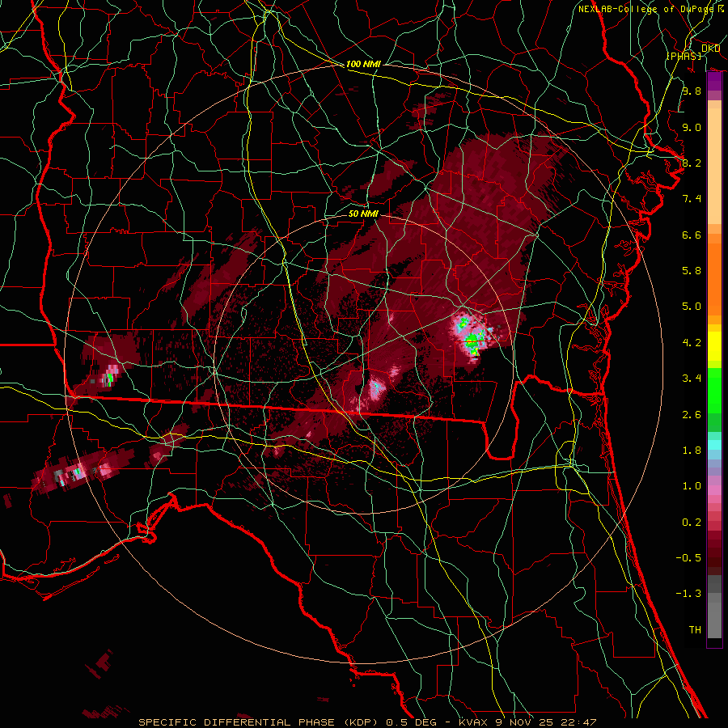Pick the bright green legend segment
Image resolution: width=728 pixels, height=728 pixels.
(714, 390)
